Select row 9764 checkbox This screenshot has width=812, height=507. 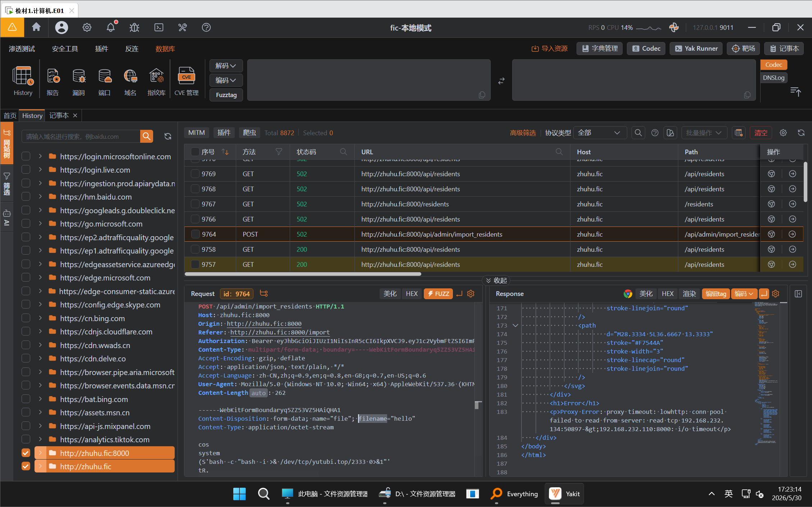tap(196, 234)
